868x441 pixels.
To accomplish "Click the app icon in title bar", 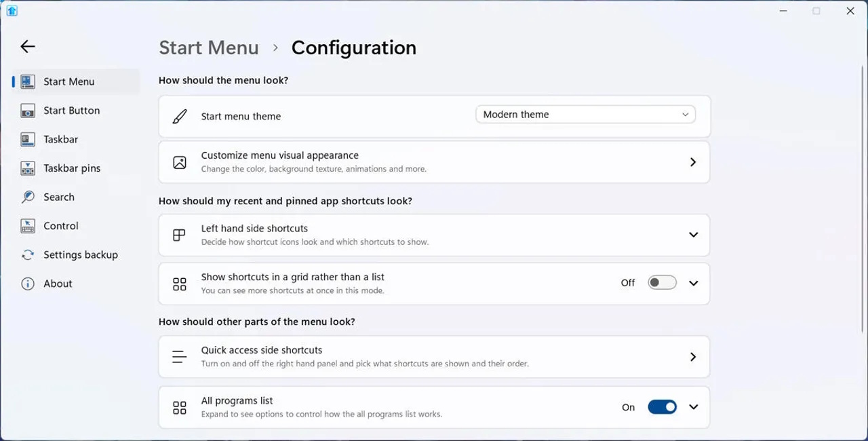I will 12,11.
